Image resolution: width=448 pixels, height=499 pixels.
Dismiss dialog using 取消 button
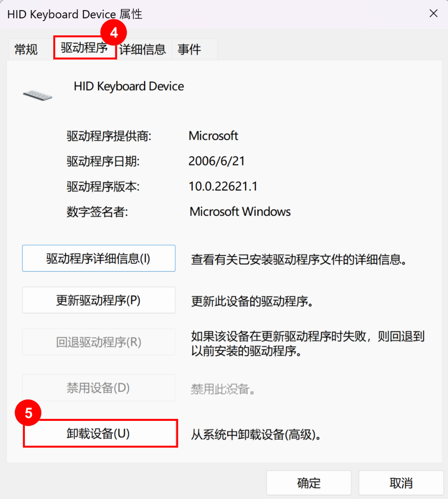(x=401, y=483)
